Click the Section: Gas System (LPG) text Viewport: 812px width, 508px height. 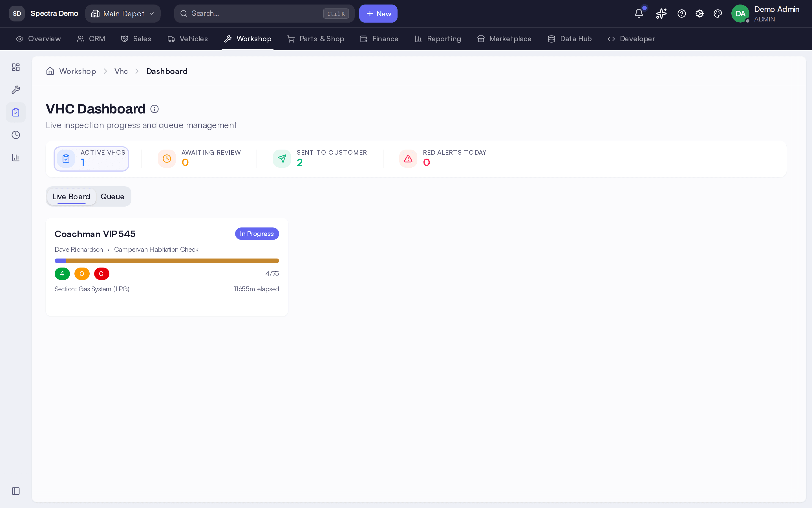92,289
